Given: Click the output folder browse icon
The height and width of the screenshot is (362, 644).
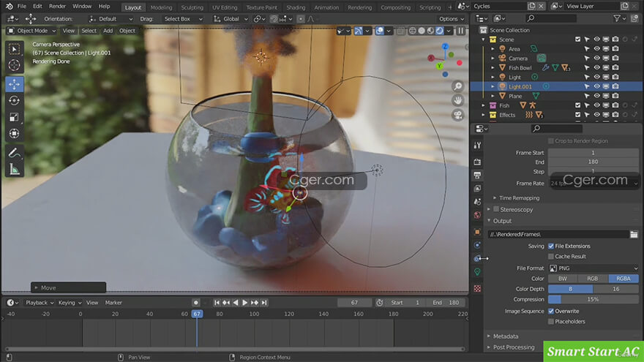Looking at the screenshot, I should point(634,234).
